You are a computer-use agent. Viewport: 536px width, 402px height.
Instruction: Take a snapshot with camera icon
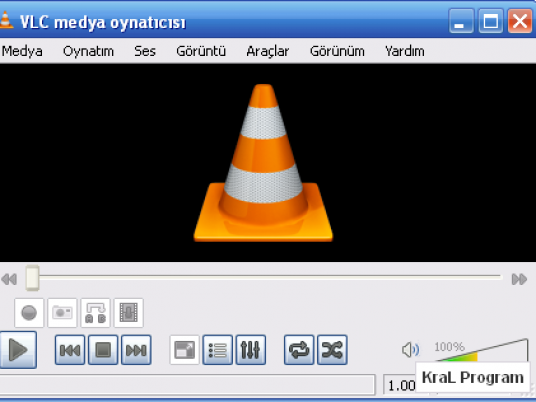[x=62, y=313]
